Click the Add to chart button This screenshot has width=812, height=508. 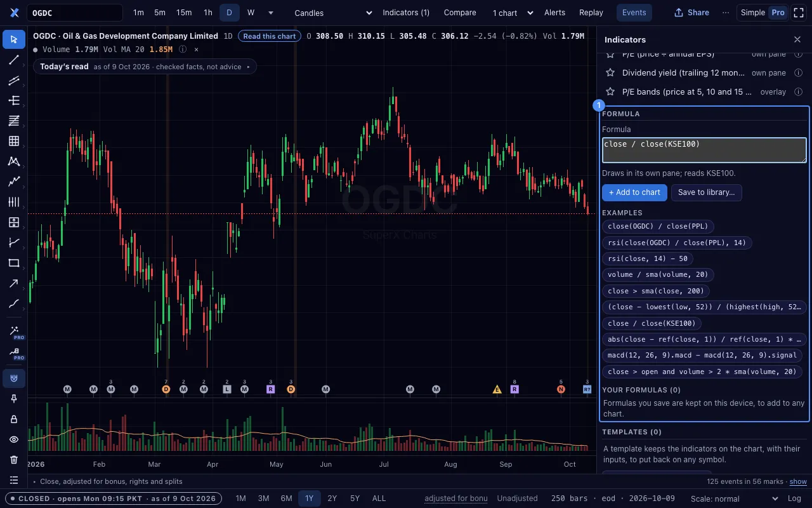(634, 192)
